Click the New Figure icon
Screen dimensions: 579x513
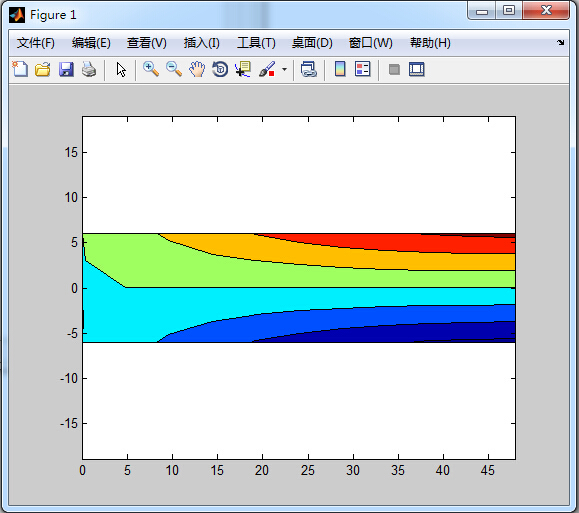pos(20,69)
